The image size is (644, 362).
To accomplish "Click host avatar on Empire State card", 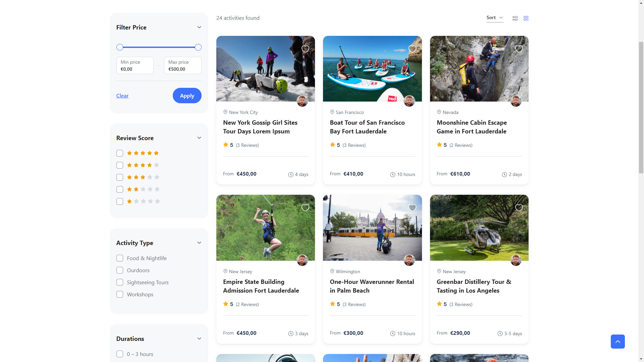I will click(x=302, y=260).
